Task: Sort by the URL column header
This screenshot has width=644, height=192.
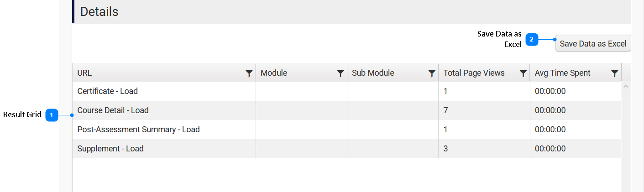Action: click(85, 73)
